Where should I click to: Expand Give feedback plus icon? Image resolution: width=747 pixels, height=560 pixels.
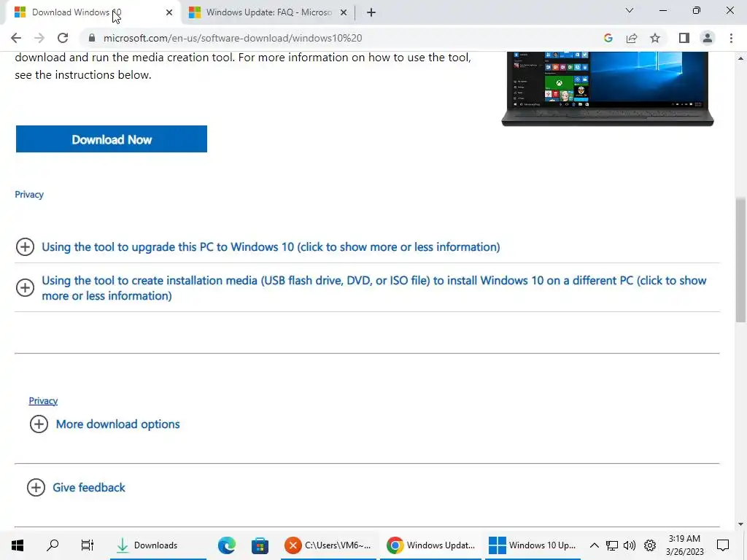[36, 488]
